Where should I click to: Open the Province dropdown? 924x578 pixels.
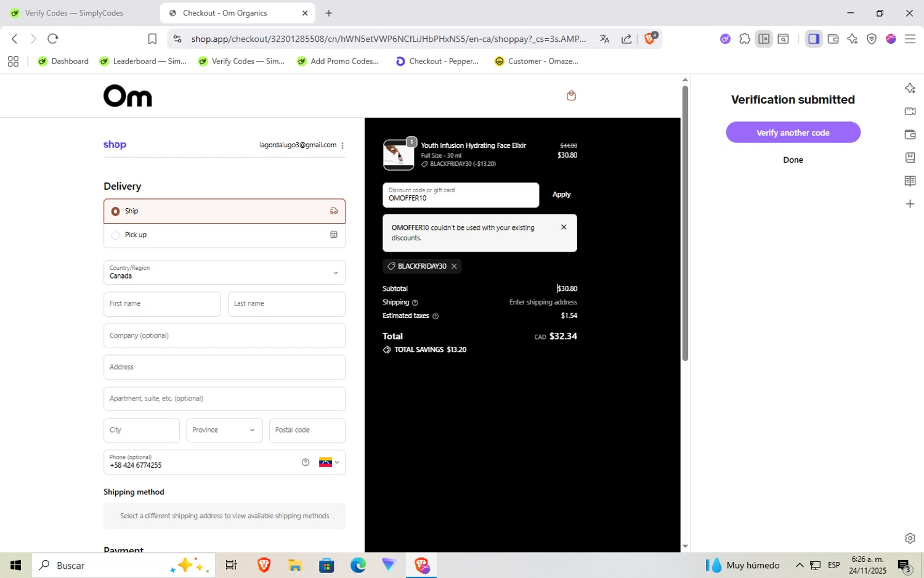(224, 430)
